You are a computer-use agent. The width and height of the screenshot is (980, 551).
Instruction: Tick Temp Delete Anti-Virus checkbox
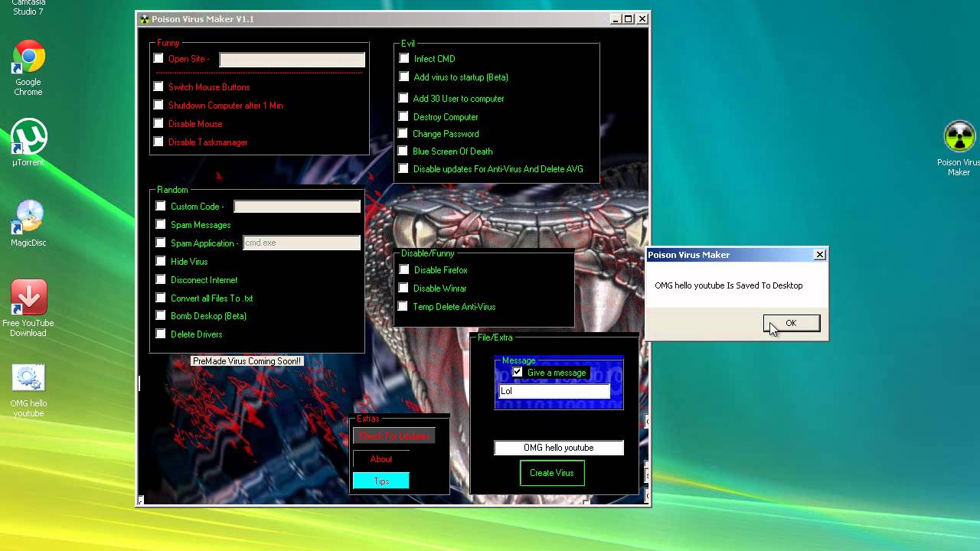[403, 306]
